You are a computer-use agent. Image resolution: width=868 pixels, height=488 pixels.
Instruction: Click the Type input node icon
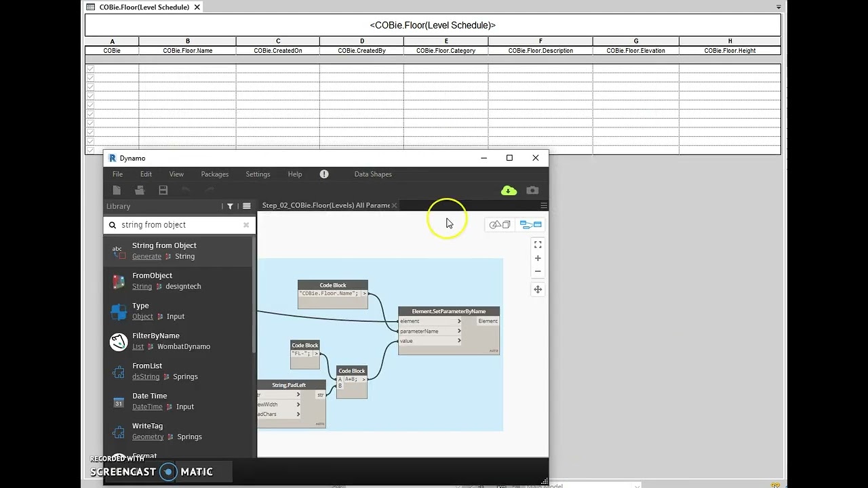click(119, 312)
